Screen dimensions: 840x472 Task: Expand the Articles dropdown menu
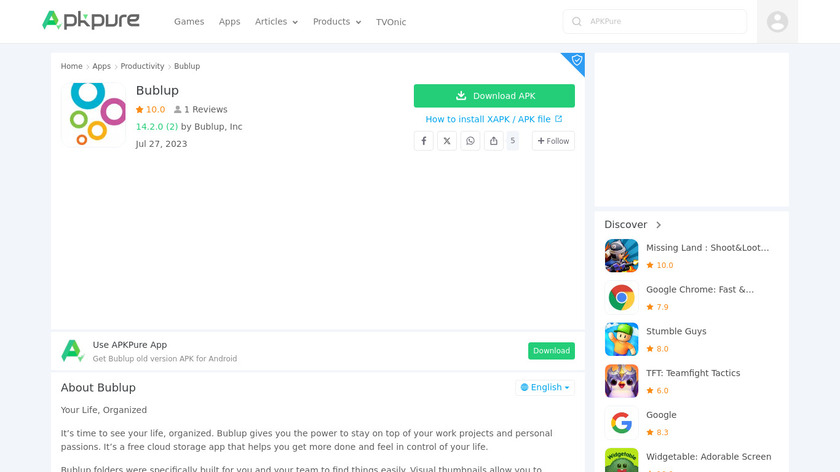tap(276, 21)
